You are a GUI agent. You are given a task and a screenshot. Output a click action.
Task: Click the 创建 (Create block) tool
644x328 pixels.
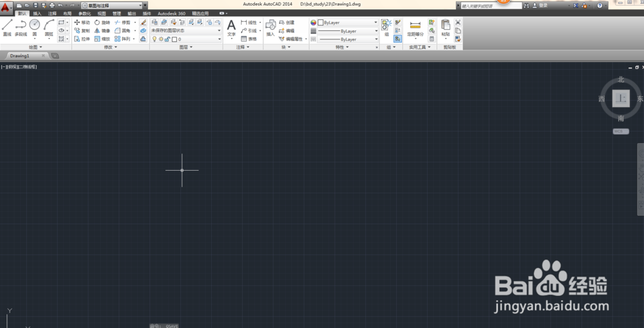(287, 22)
